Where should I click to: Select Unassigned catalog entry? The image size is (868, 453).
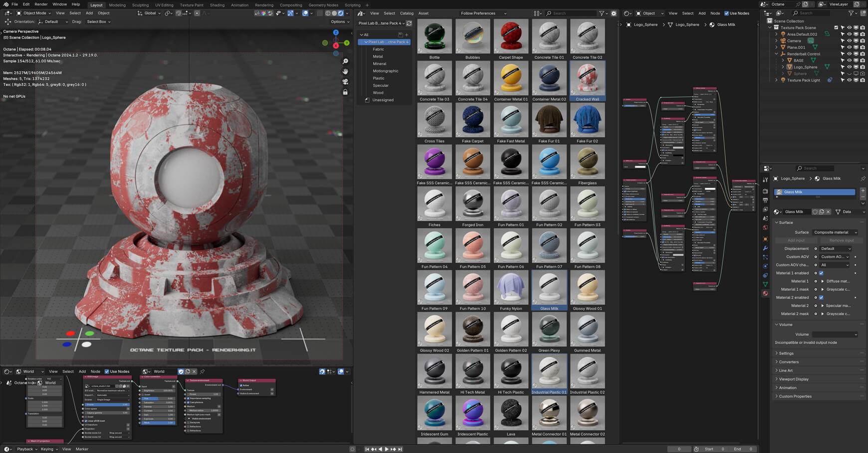[383, 100]
